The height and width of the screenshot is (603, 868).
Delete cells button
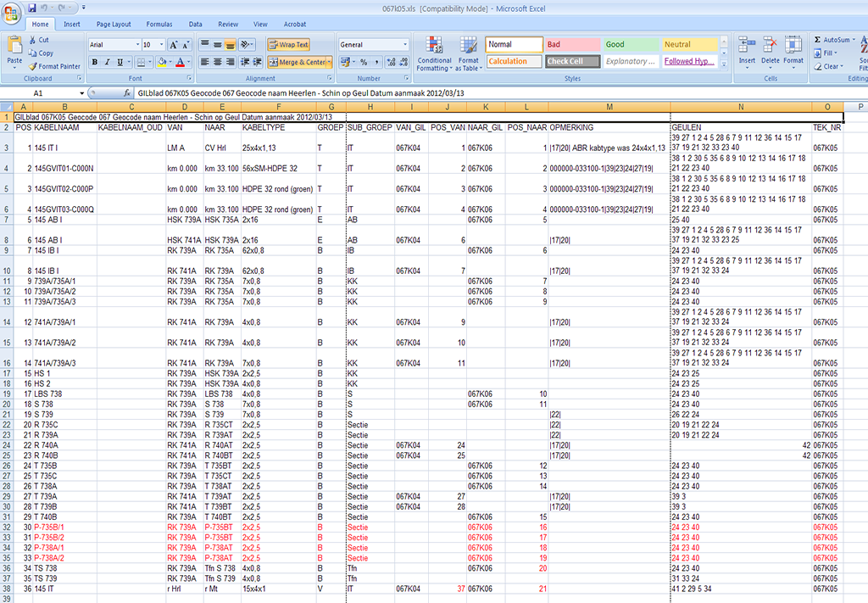coord(770,53)
